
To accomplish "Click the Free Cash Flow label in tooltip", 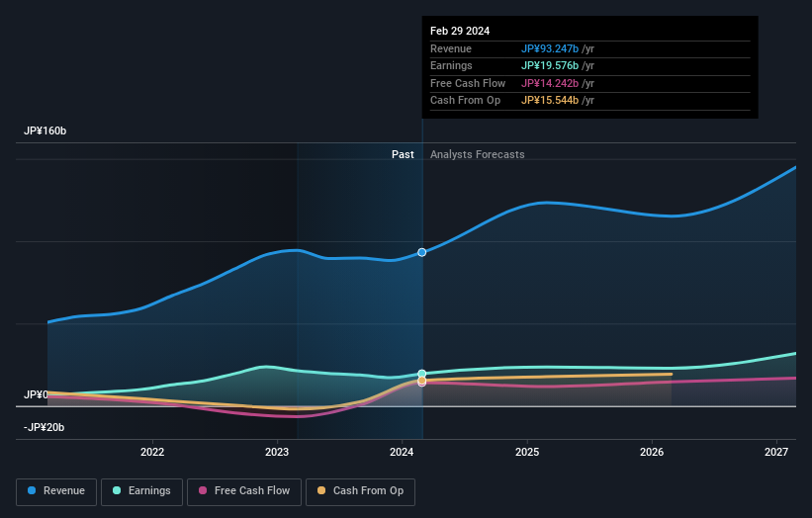I will pos(468,83).
